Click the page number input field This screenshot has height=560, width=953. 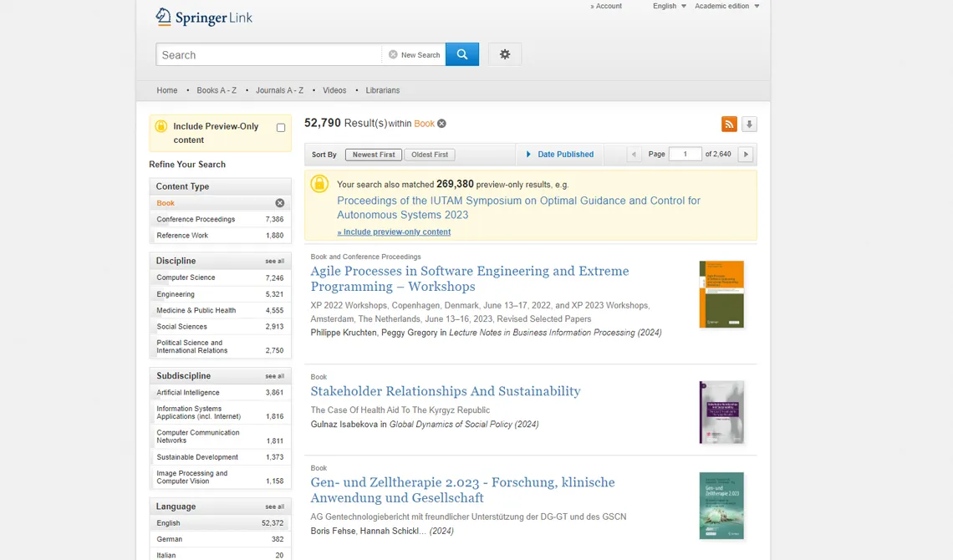[685, 155]
